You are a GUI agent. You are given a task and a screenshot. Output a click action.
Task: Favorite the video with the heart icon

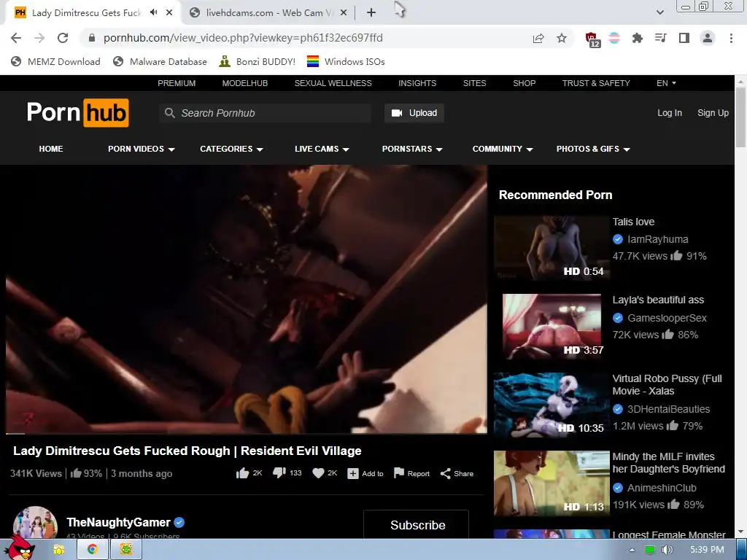pyautogui.click(x=318, y=472)
